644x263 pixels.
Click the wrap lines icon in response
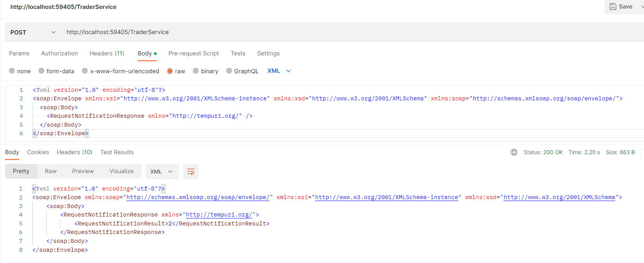click(190, 172)
